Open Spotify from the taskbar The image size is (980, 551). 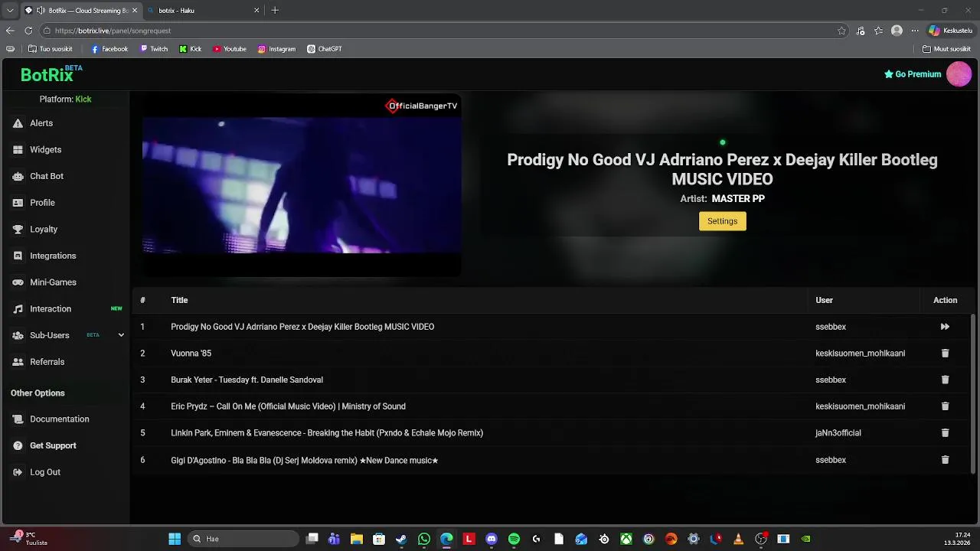click(514, 539)
